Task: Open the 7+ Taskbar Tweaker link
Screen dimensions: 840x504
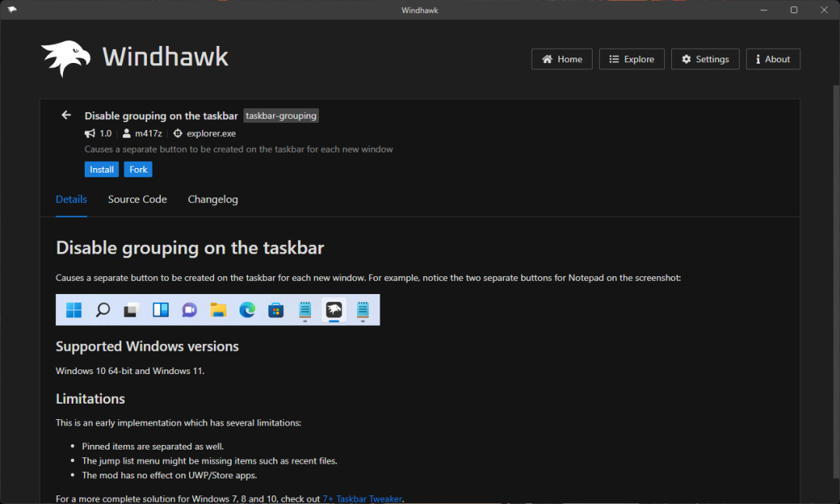Action: (362, 499)
